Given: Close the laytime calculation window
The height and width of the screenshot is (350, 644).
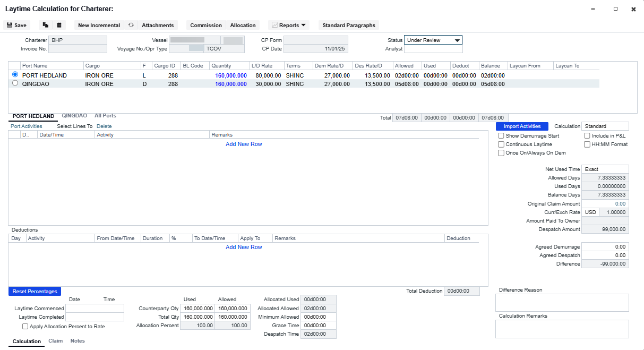Looking at the screenshot, I should [633, 9].
